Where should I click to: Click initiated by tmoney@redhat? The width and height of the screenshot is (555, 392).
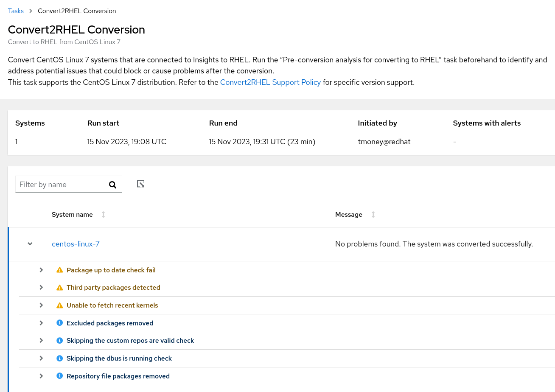pyautogui.click(x=384, y=142)
